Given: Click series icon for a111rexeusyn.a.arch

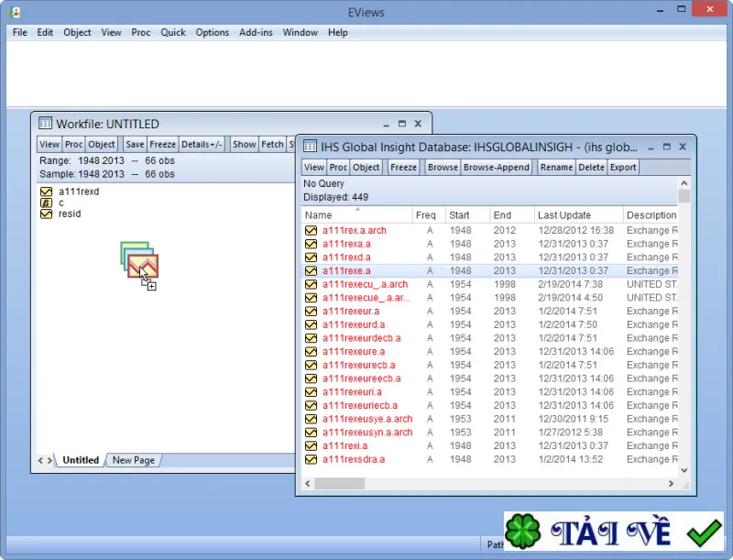Looking at the screenshot, I should click(x=311, y=433).
